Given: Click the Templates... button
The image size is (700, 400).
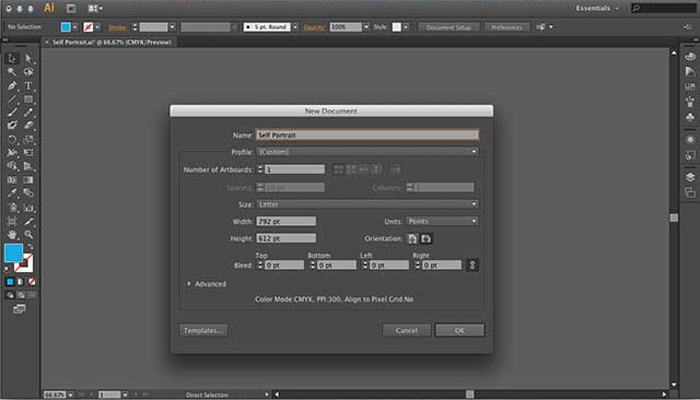Looking at the screenshot, I should coord(203,330).
